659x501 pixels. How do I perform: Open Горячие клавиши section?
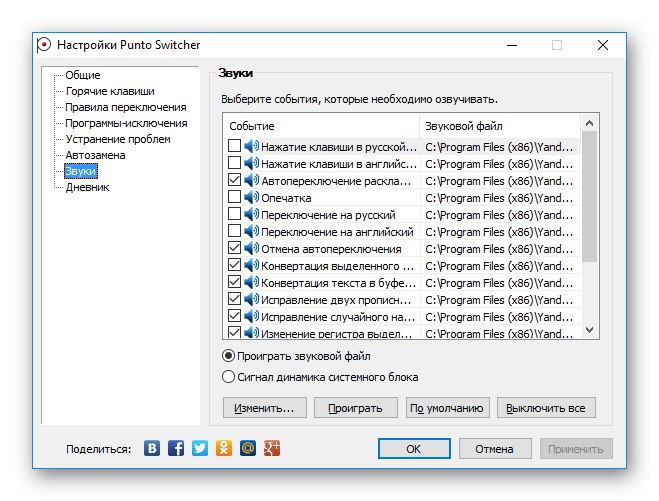[110, 91]
